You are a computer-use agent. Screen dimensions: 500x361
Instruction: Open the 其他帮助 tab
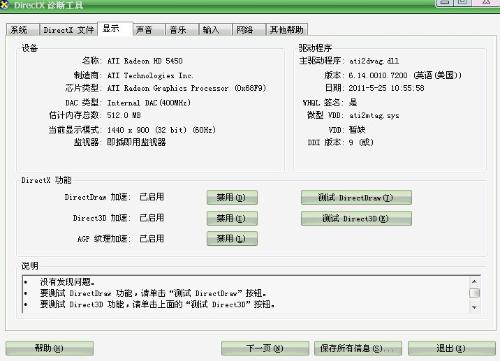click(286, 30)
